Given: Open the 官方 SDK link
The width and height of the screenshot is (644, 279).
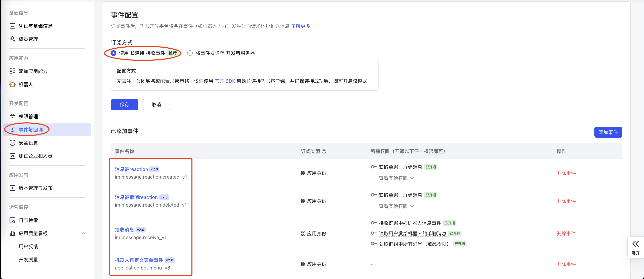Looking at the screenshot, I should pyautogui.click(x=225, y=81).
